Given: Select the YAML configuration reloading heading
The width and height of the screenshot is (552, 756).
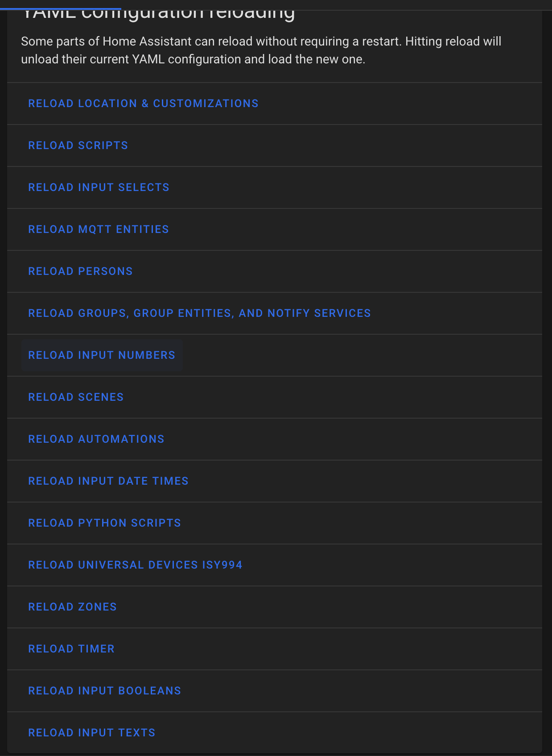Looking at the screenshot, I should tap(158, 11).
